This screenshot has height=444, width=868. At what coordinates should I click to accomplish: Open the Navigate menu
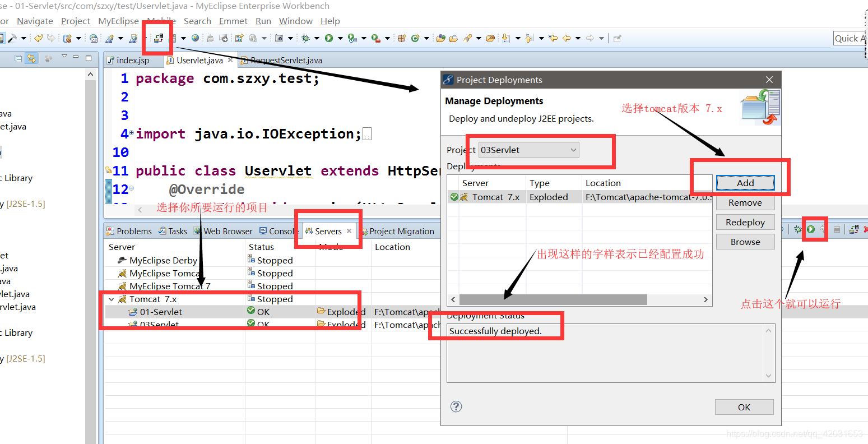tap(35, 21)
